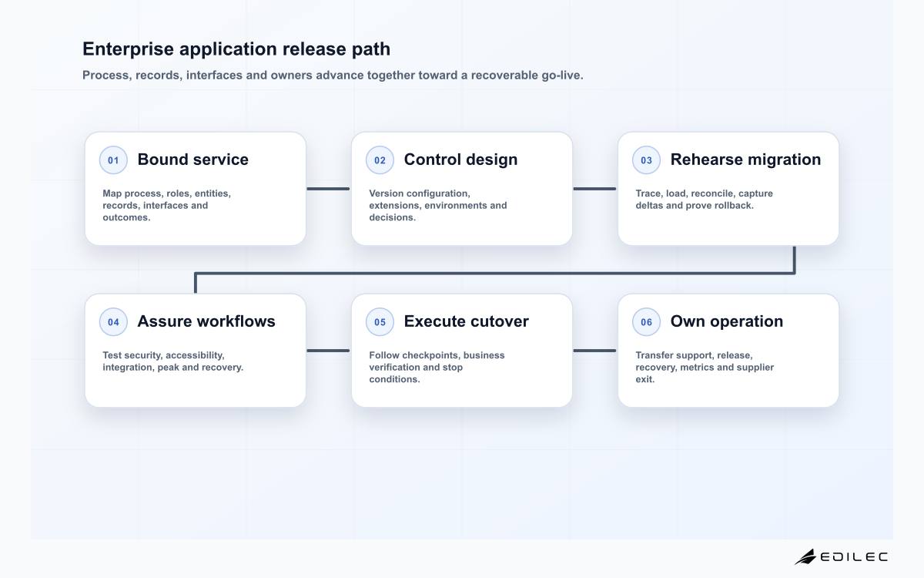
Task: Select the 'Own operation' card heading
Action: point(726,321)
